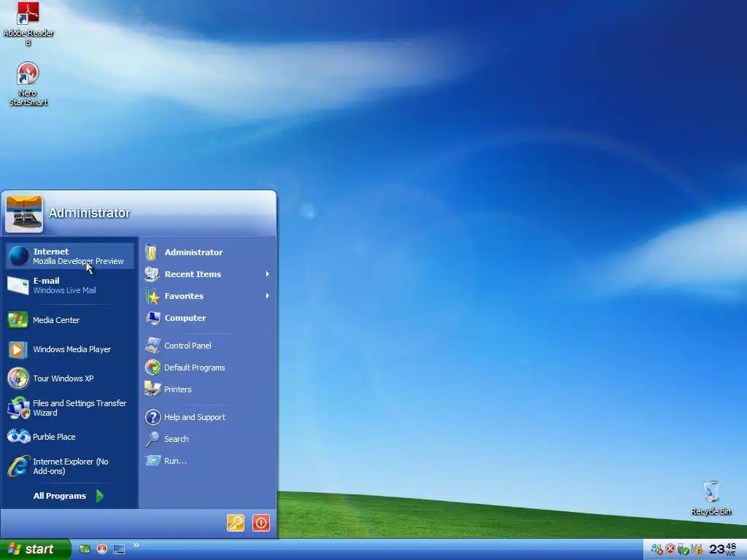This screenshot has width=747, height=560.
Task: Open Nero StartSmart desktop shortcut
Action: tap(28, 85)
